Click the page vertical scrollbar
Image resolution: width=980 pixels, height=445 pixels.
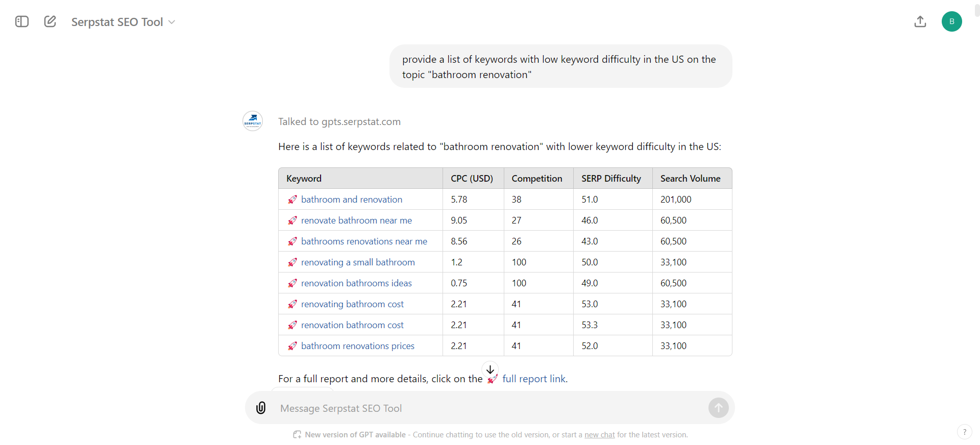(x=977, y=10)
